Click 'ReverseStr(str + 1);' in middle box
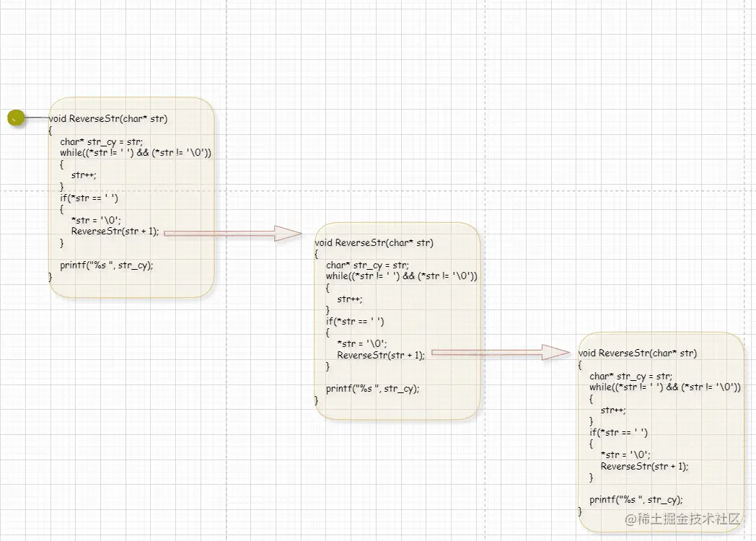Image resolution: width=756 pixels, height=541 pixels. [x=381, y=356]
